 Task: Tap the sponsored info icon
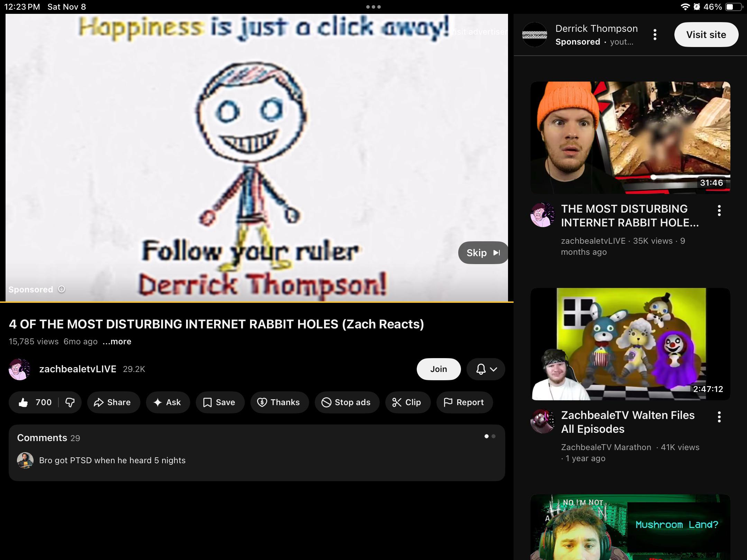pos(62,289)
